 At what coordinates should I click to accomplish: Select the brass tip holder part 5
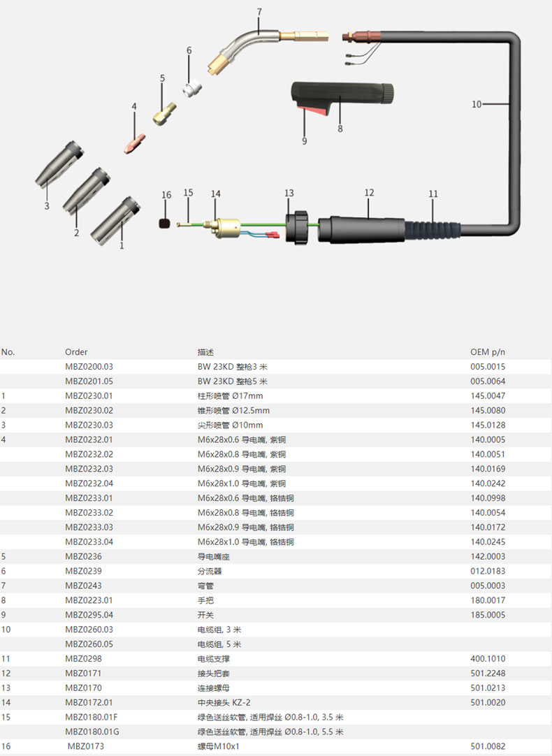pos(165,113)
